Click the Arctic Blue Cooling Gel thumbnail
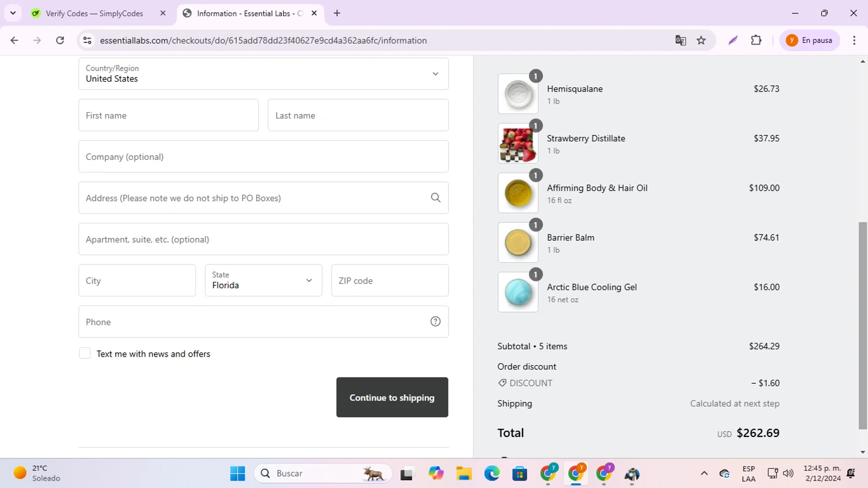 (518, 292)
